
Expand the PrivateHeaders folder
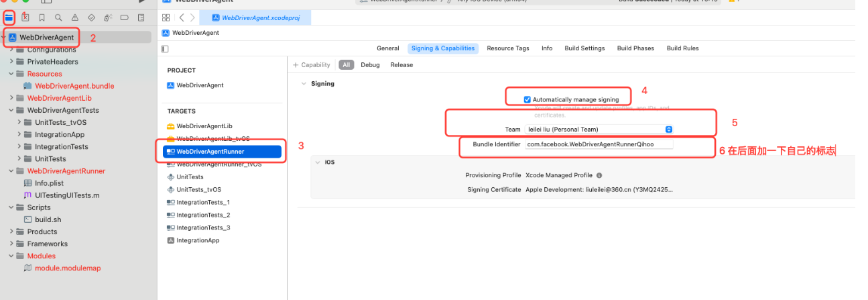pos(11,62)
